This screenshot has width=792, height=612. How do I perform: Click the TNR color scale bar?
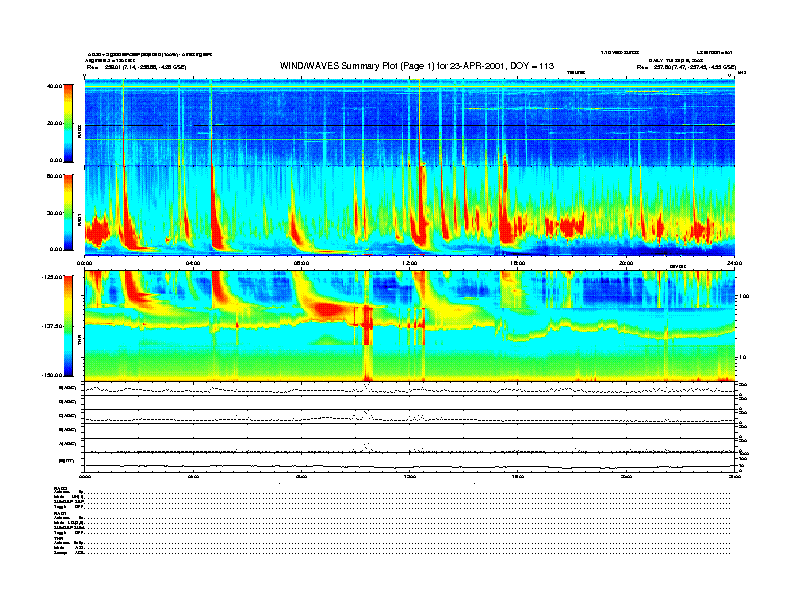(68, 326)
